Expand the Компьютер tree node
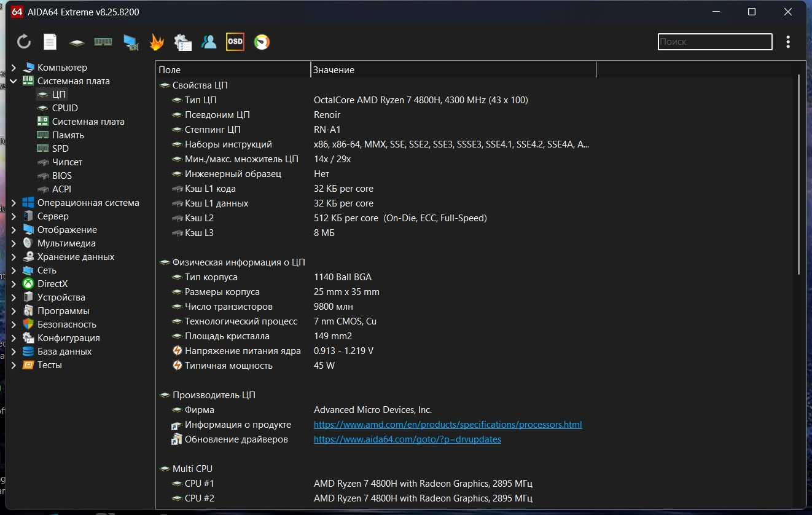The height and width of the screenshot is (515, 812). click(14, 68)
